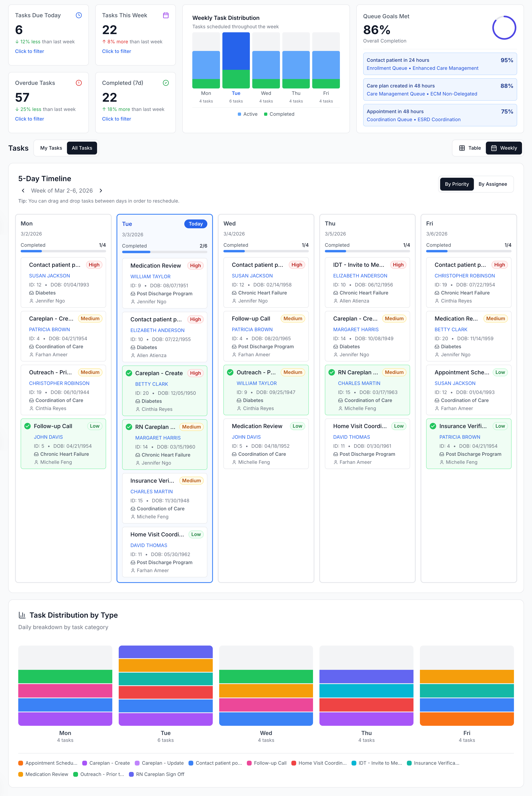Viewport: 532px width, 796px height.
Task: Click to filter link under Overdue Tasks
Action: point(29,119)
